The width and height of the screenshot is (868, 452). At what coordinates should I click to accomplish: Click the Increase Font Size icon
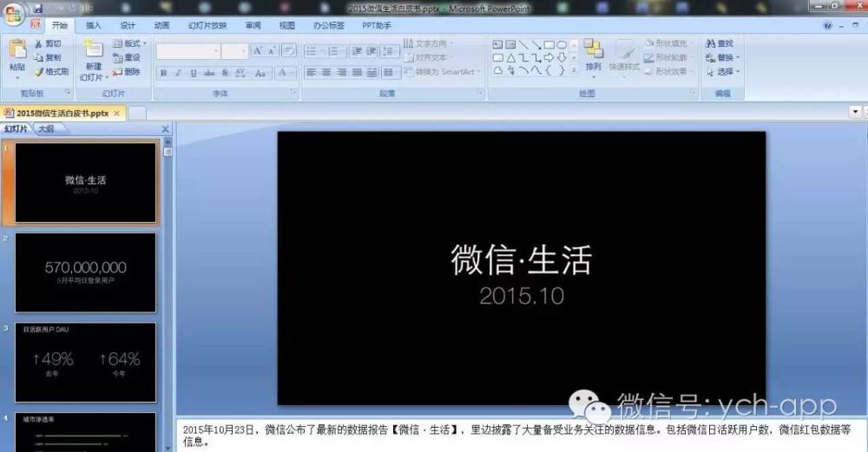[257, 51]
